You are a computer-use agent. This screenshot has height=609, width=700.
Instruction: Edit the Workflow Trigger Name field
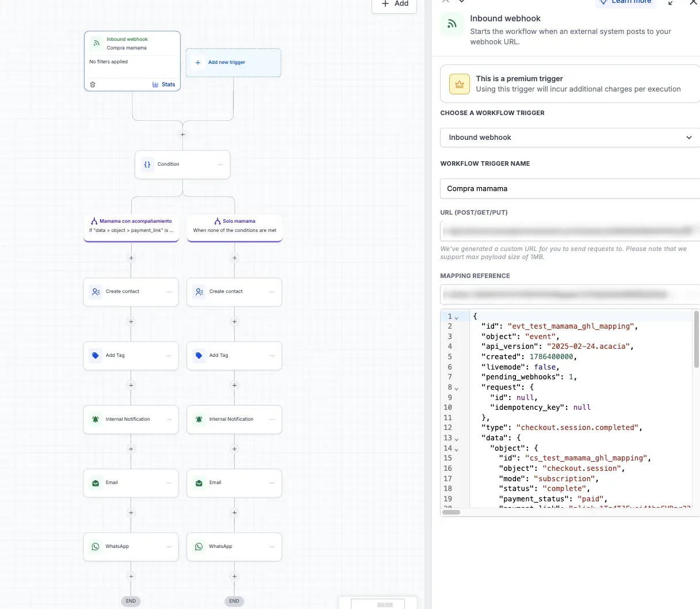(570, 189)
